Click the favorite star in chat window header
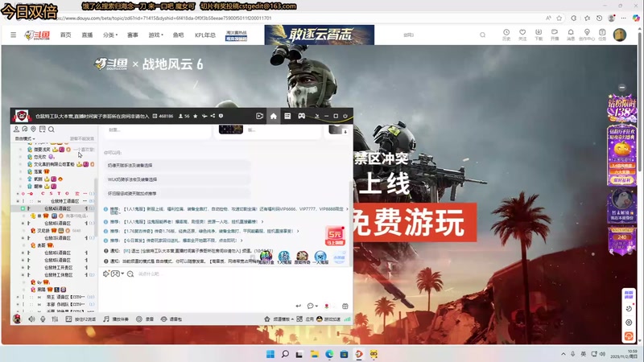Screen dimensions: 644x362 (x=196, y=116)
